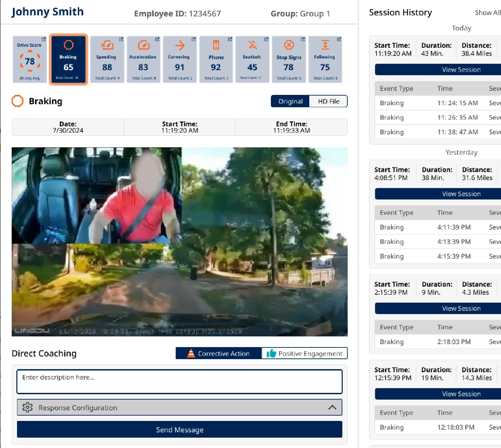Screen dimensions: 501x448
Task: Open Speeding card external link icon
Action: pyautogui.click(x=121, y=39)
